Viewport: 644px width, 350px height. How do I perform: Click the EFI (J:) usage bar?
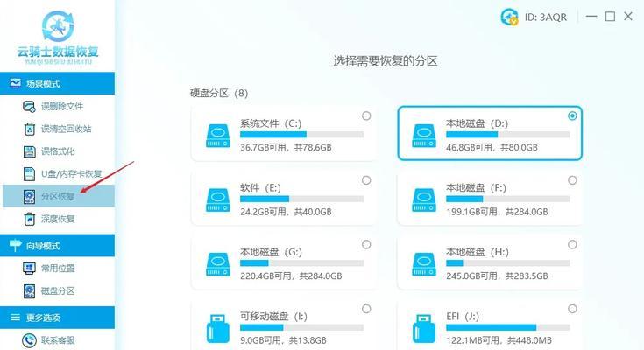[x=508, y=327]
